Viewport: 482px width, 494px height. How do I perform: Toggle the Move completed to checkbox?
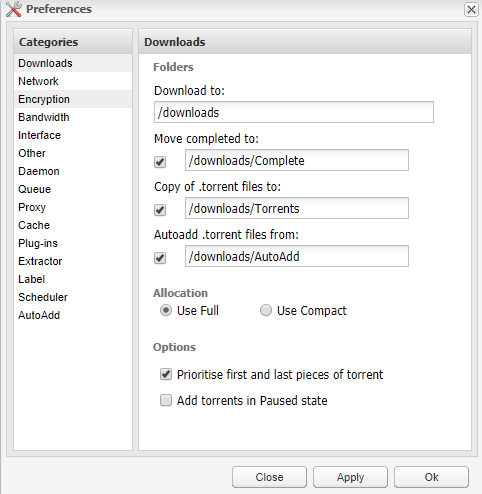coord(160,162)
